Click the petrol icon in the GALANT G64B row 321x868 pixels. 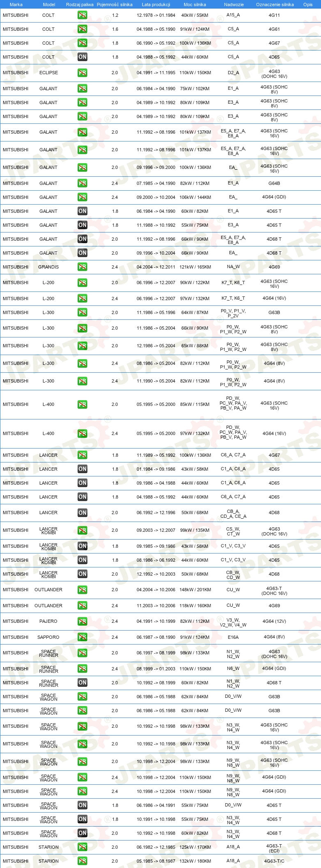click(x=83, y=183)
